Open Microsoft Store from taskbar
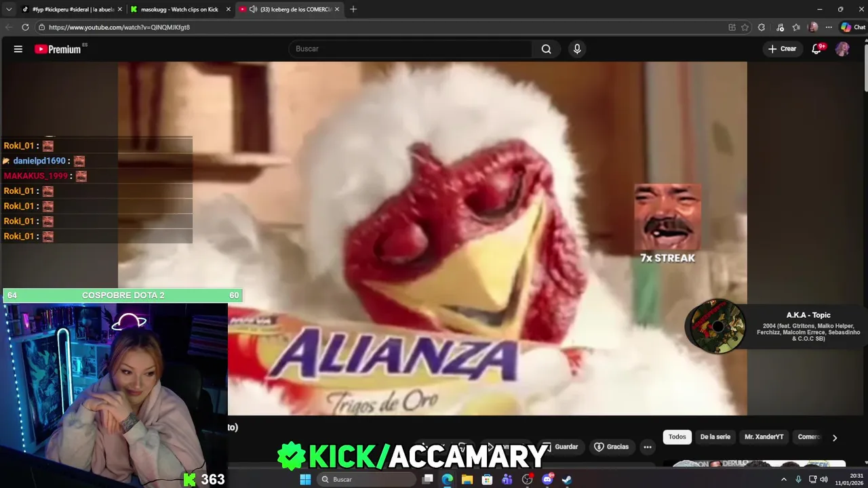Viewport: 868px width, 488px height. (487, 479)
